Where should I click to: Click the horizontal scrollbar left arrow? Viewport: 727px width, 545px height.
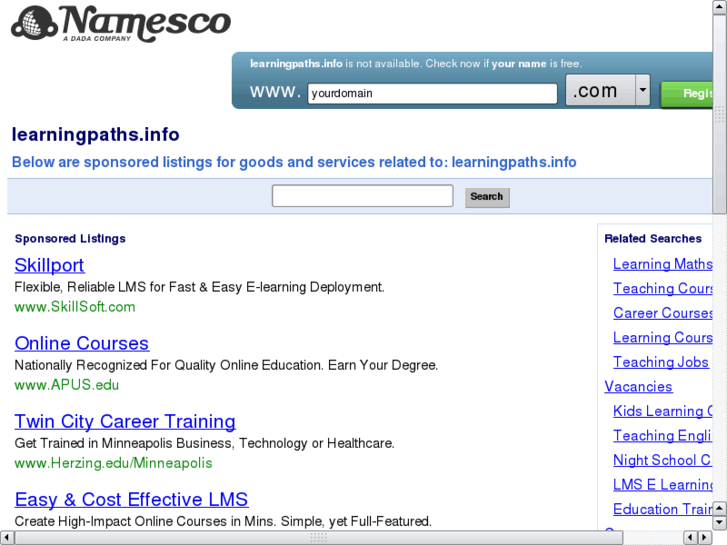click(x=6, y=537)
